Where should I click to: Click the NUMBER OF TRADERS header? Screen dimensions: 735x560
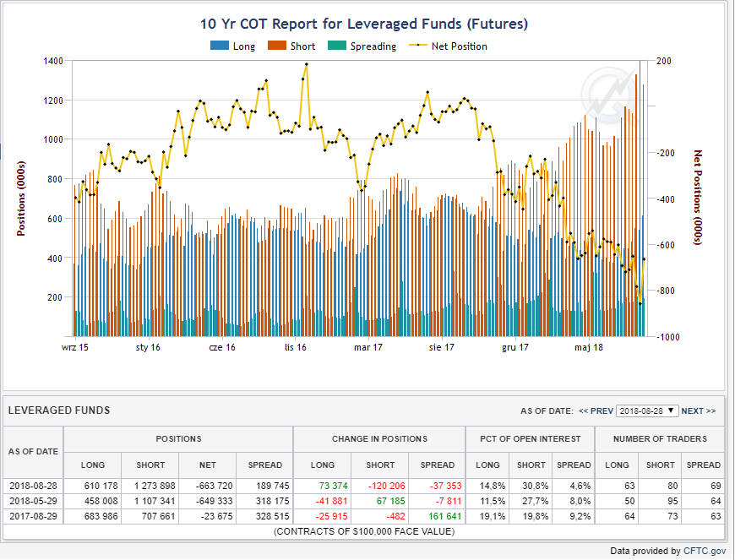pos(660,439)
